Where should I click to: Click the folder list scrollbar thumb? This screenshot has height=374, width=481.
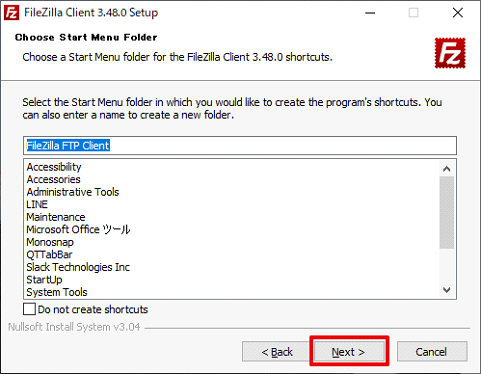click(447, 213)
